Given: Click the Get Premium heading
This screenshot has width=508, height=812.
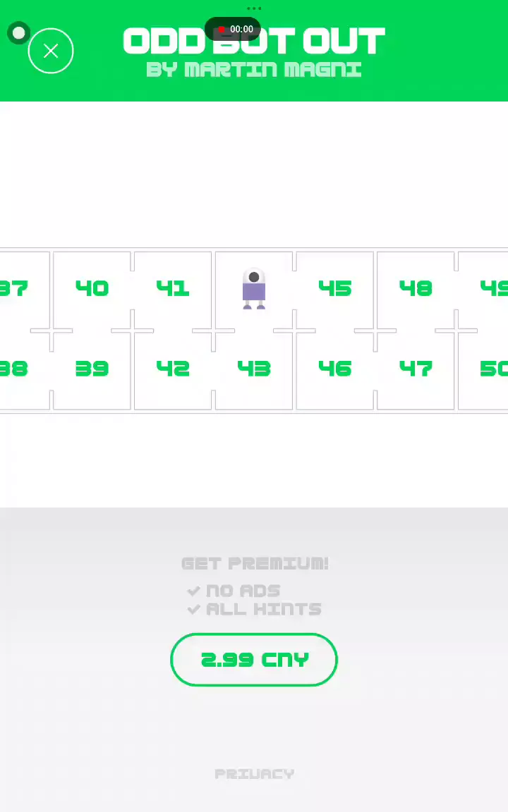Looking at the screenshot, I should (255, 563).
